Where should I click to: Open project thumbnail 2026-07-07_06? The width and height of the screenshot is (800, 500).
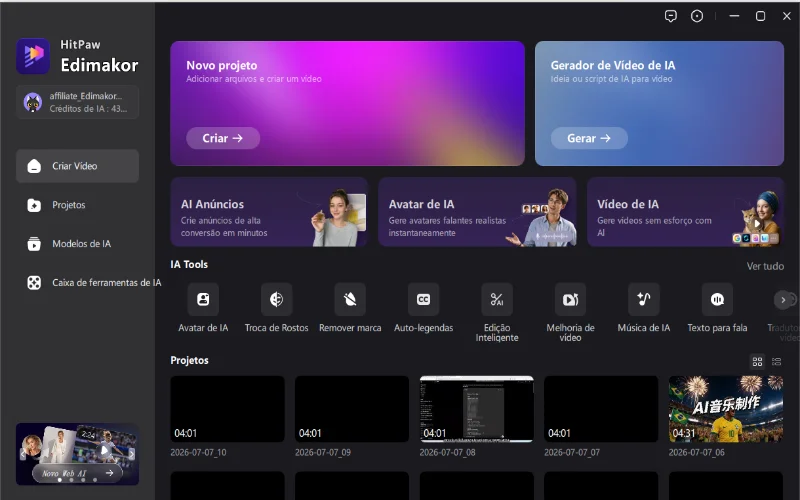pyautogui.click(x=726, y=409)
